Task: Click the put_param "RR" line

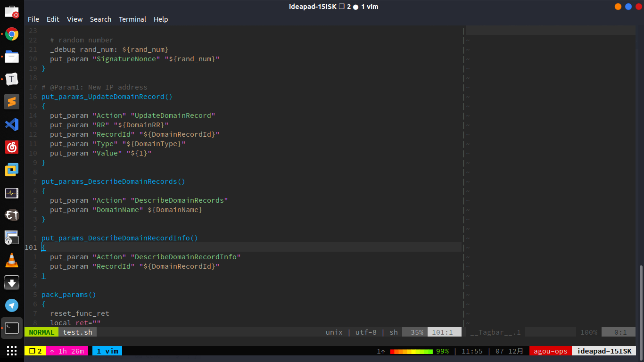Action: (109, 125)
